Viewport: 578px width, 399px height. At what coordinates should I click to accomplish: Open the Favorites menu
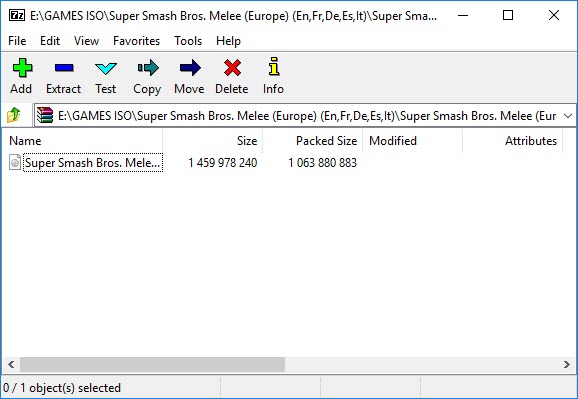click(136, 41)
